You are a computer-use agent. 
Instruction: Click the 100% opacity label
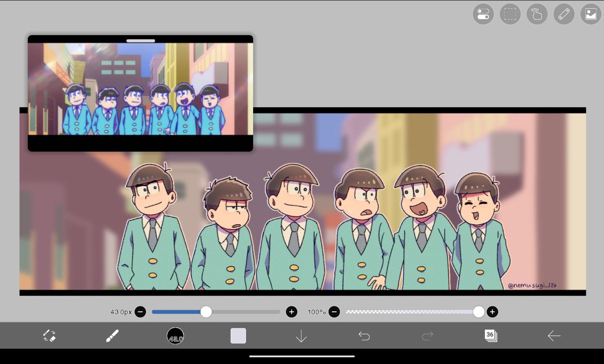[317, 312]
